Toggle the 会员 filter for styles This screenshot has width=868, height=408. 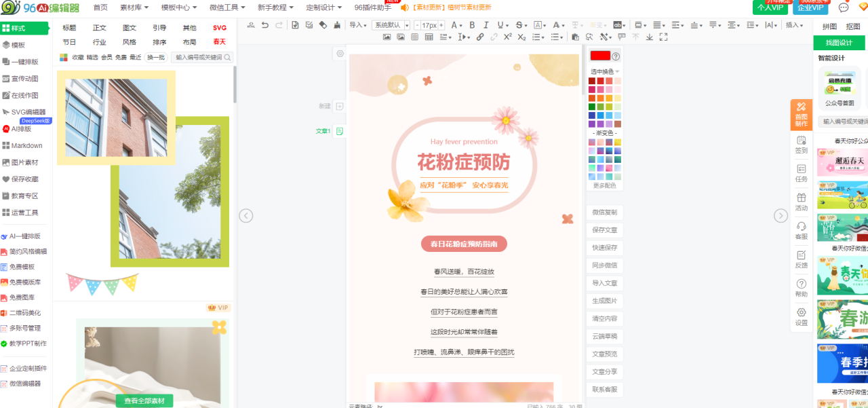click(106, 58)
